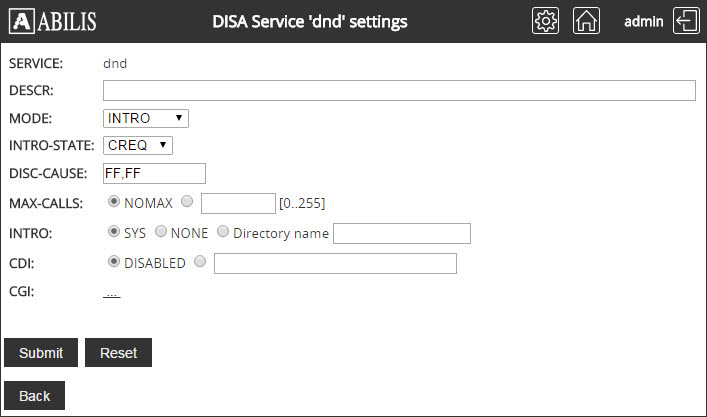Go to the home page icon
This screenshot has height=417, width=707.
point(586,21)
